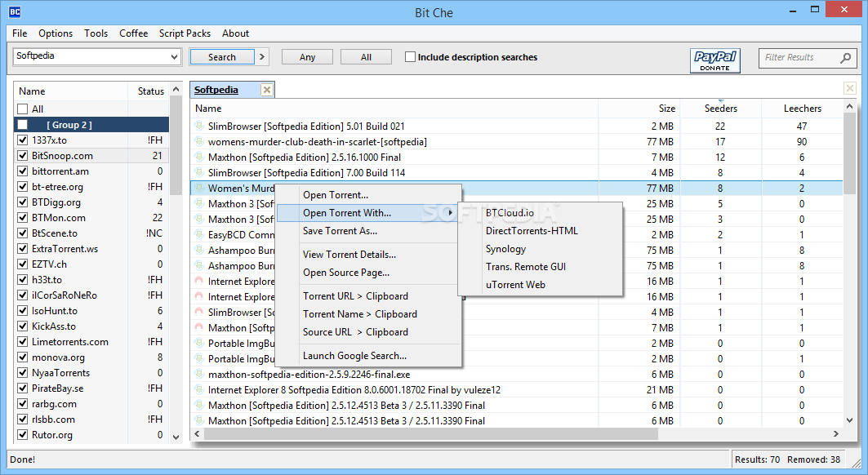This screenshot has height=475, width=868.
Task: Uncheck the KickAss.to site checkbox
Action: [x=23, y=326]
